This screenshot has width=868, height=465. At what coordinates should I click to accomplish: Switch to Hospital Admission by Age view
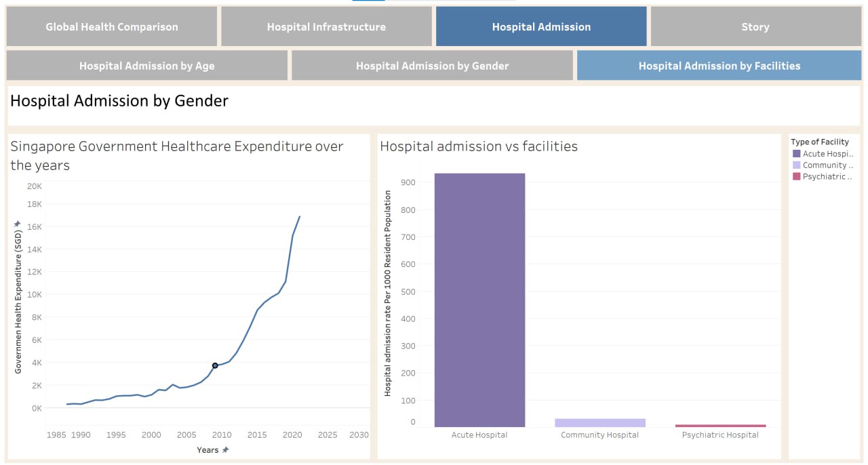tap(147, 65)
